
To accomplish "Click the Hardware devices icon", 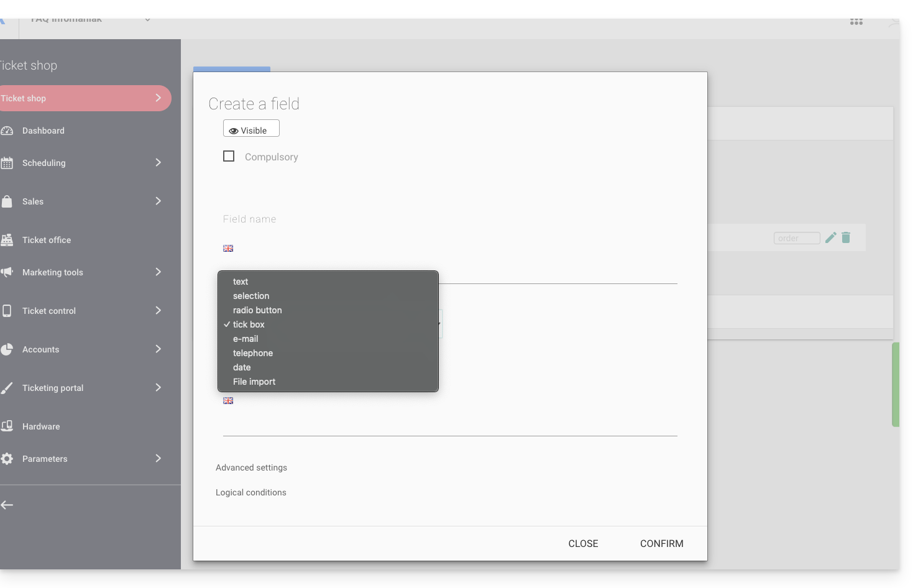I will [7, 426].
